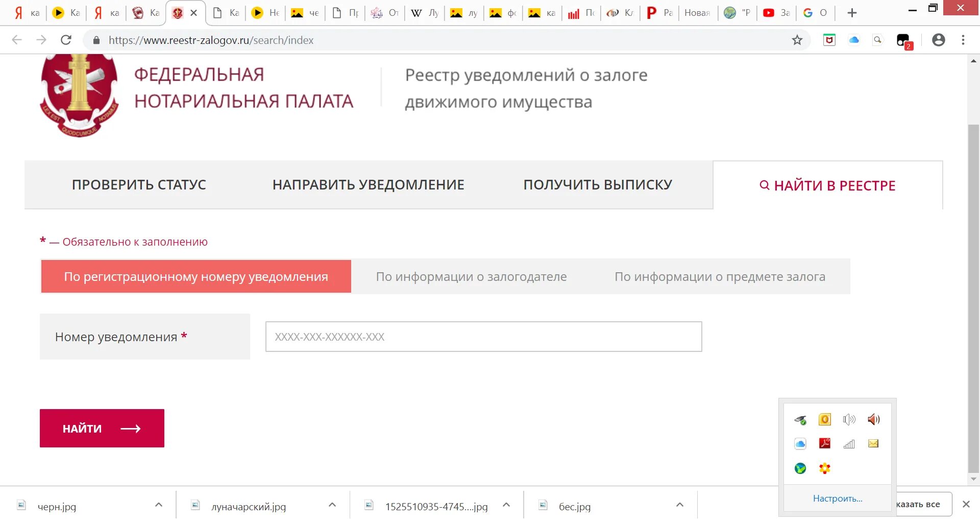Open the ПРОВЕРИТЬ СТАТУС section
The width and height of the screenshot is (980, 523).
139,185
